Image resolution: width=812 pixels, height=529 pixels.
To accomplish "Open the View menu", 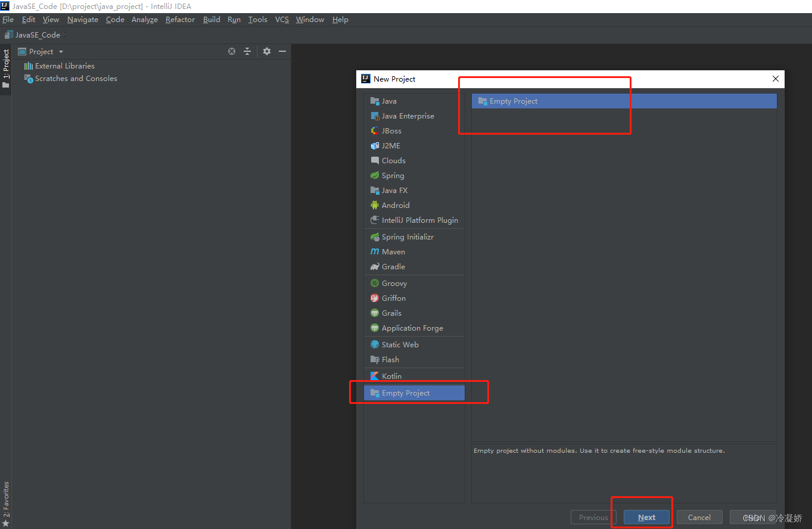I will tap(51, 20).
